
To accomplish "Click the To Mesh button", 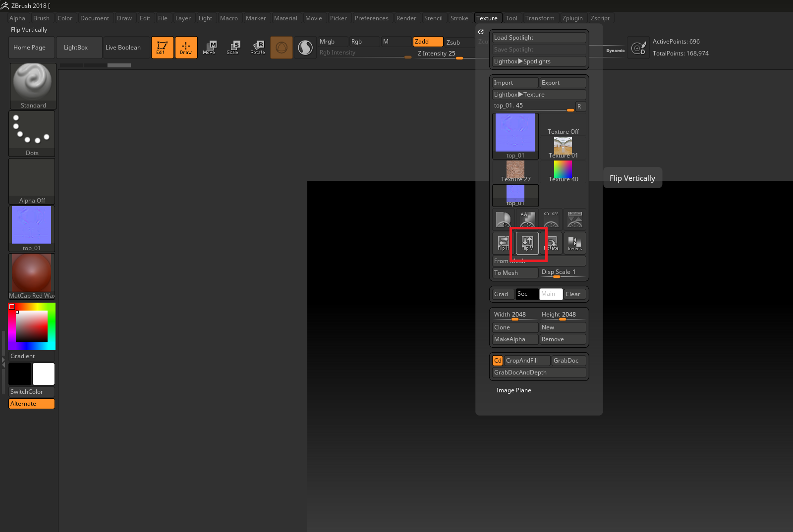I will [515, 273].
